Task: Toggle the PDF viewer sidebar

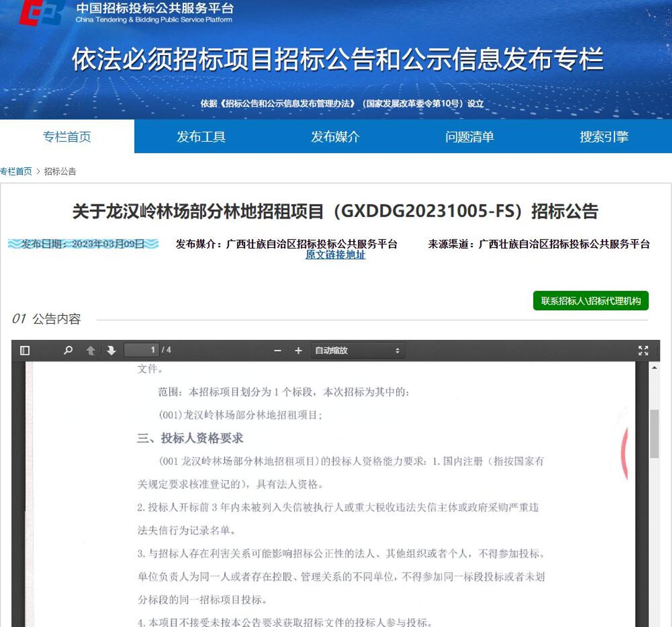Action: coord(25,351)
